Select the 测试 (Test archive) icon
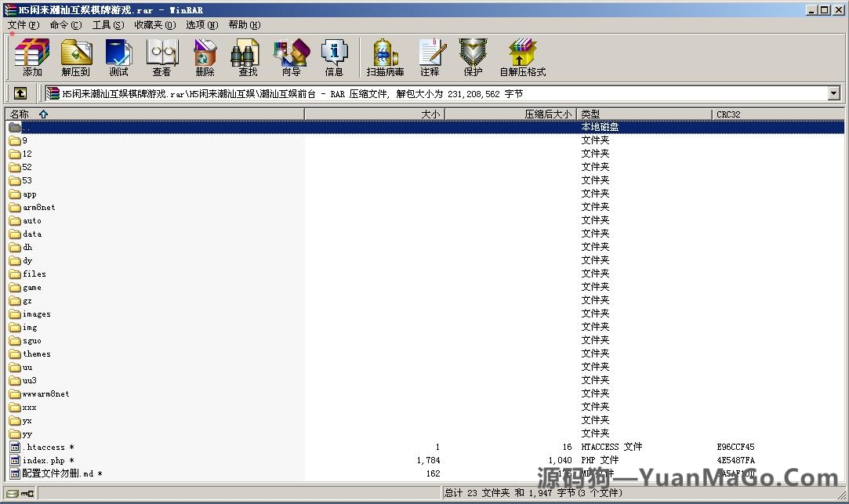849x504 pixels. point(118,57)
